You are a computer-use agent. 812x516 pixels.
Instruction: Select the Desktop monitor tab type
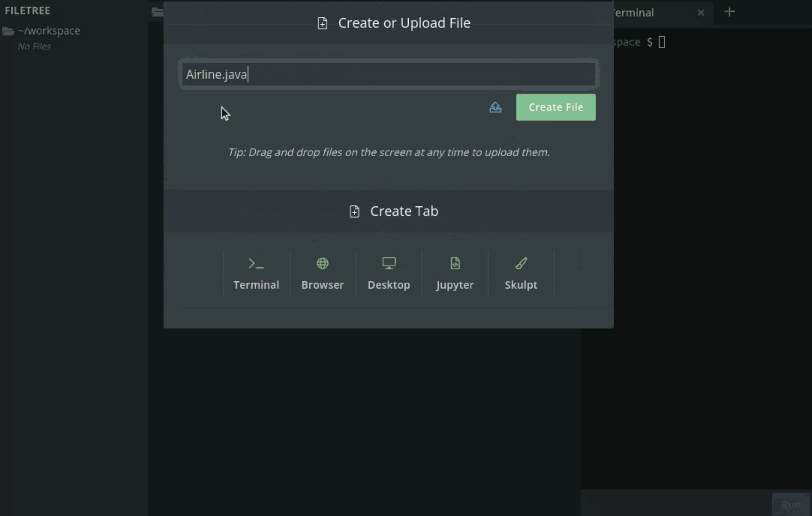coord(389,273)
